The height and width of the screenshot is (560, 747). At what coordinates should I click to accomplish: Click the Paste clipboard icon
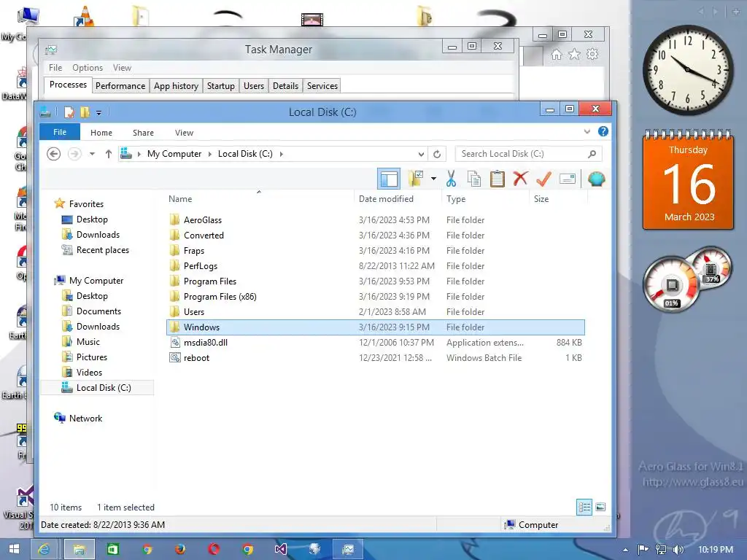click(497, 179)
